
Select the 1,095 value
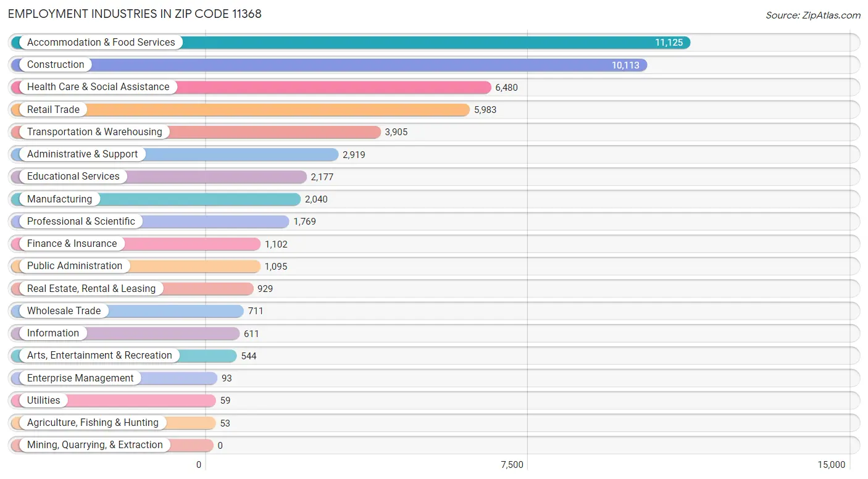point(276,267)
